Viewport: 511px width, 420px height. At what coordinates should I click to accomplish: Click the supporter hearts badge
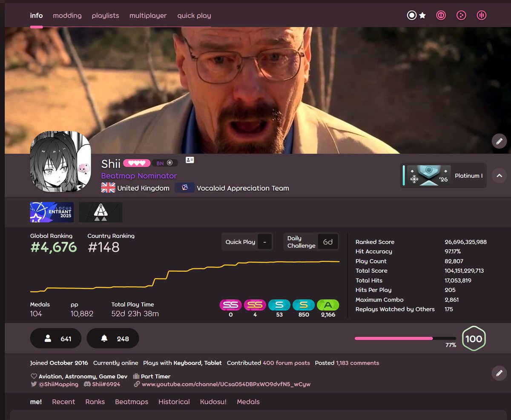(137, 163)
